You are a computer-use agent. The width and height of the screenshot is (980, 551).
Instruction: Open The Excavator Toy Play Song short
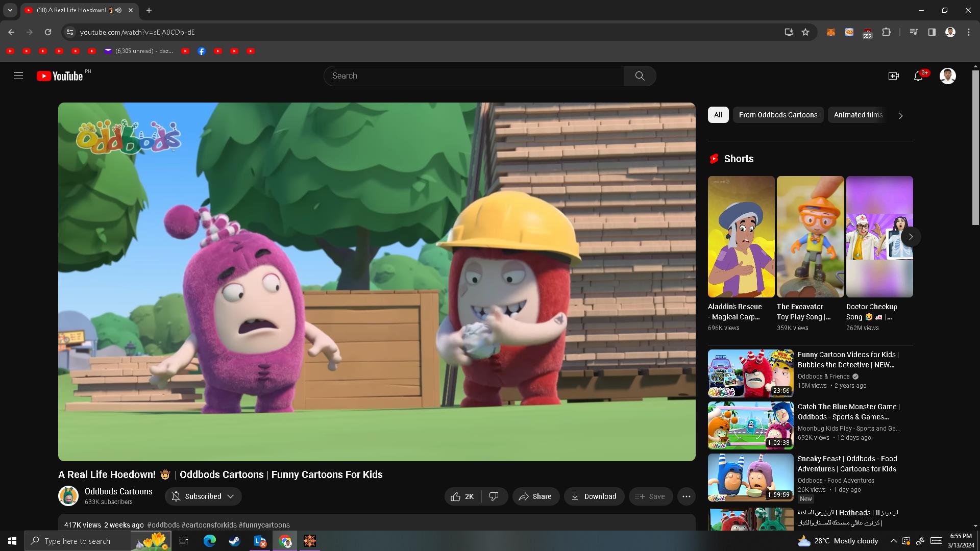pos(810,237)
